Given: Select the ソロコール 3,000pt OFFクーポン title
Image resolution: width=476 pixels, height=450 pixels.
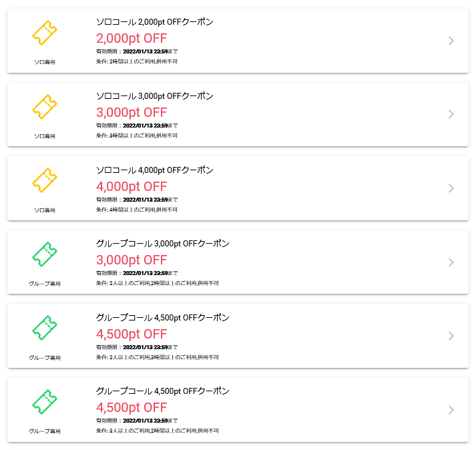Looking at the screenshot, I should coord(155,96).
